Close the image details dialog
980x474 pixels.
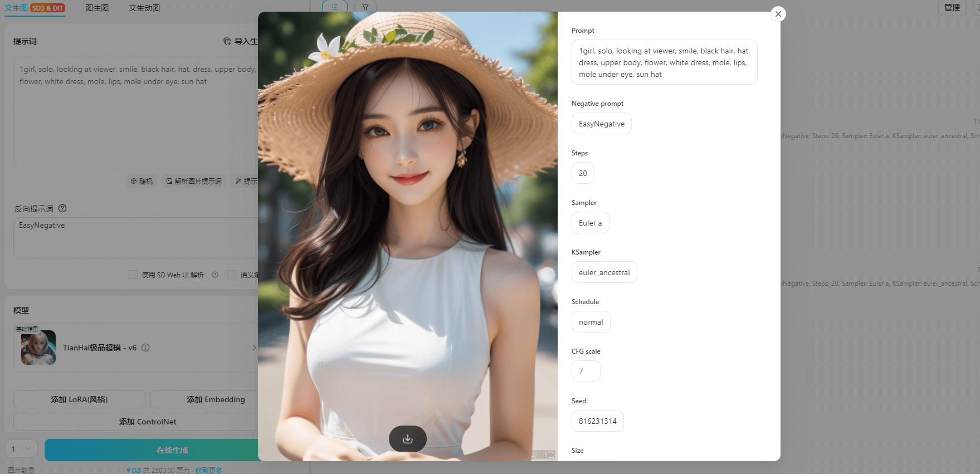778,14
